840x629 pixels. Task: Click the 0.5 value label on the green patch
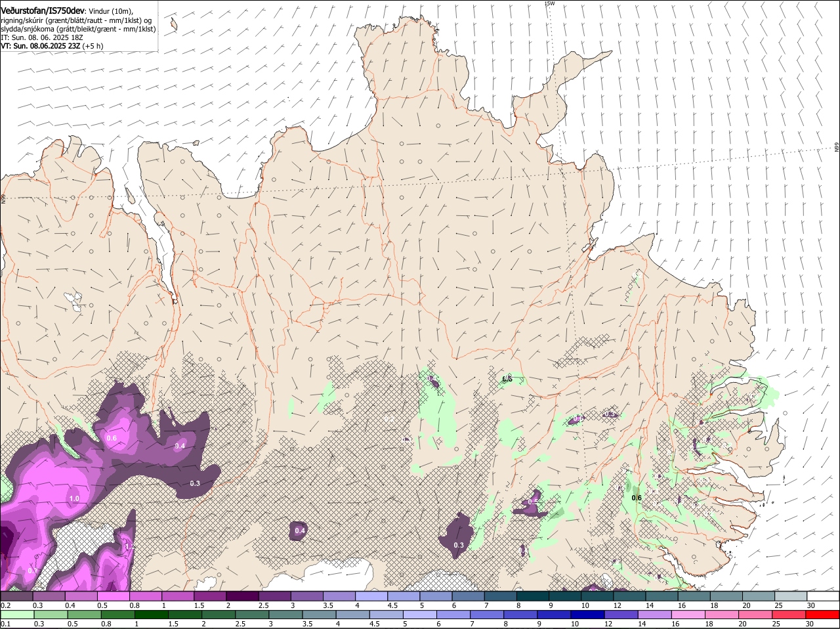coord(507,380)
